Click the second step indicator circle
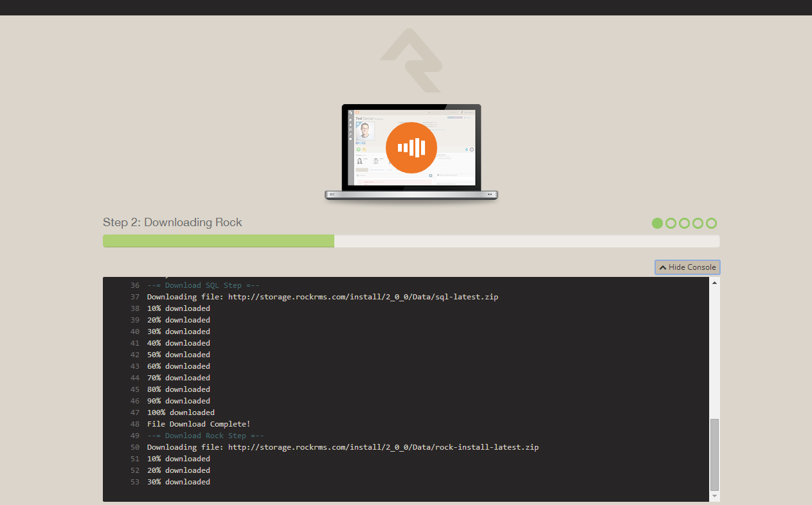The height and width of the screenshot is (505, 812). [671, 223]
